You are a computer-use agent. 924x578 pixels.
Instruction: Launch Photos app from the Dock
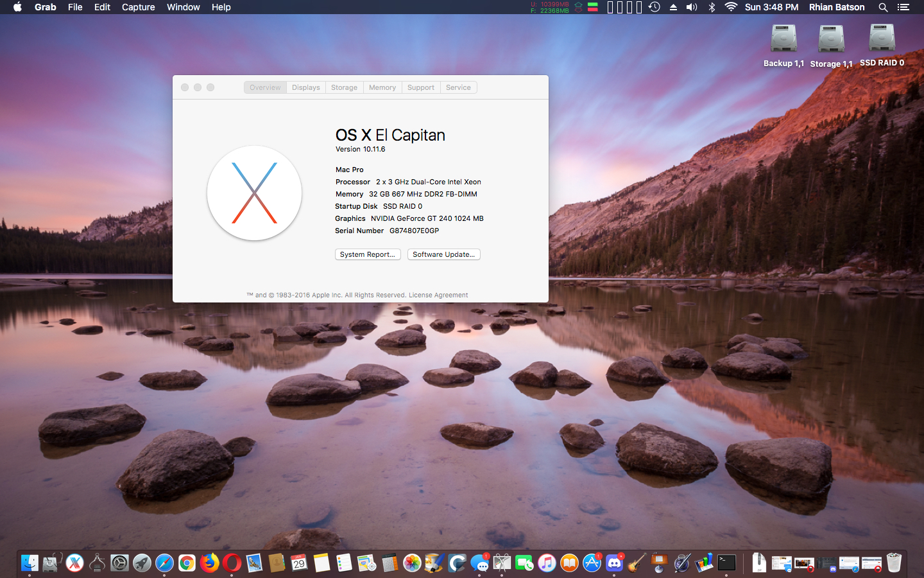pyautogui.click(x=412, y=563)
